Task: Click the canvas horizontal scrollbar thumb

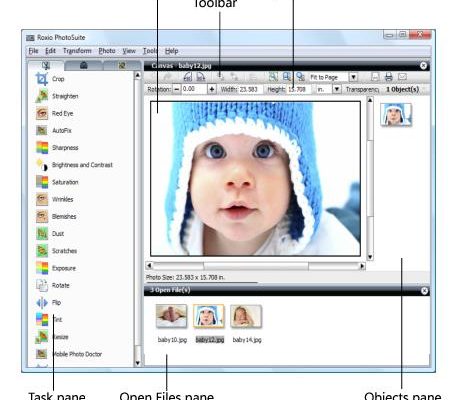Action: click(256, 266)
